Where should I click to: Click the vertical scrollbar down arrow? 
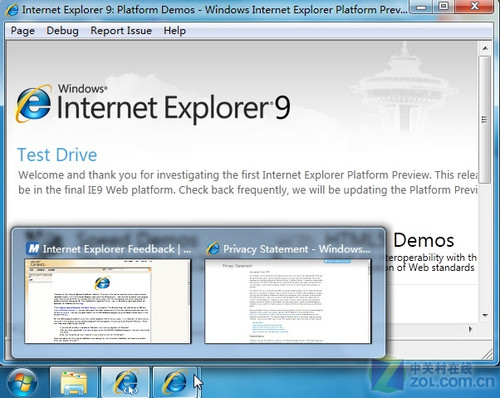(485, 315)
